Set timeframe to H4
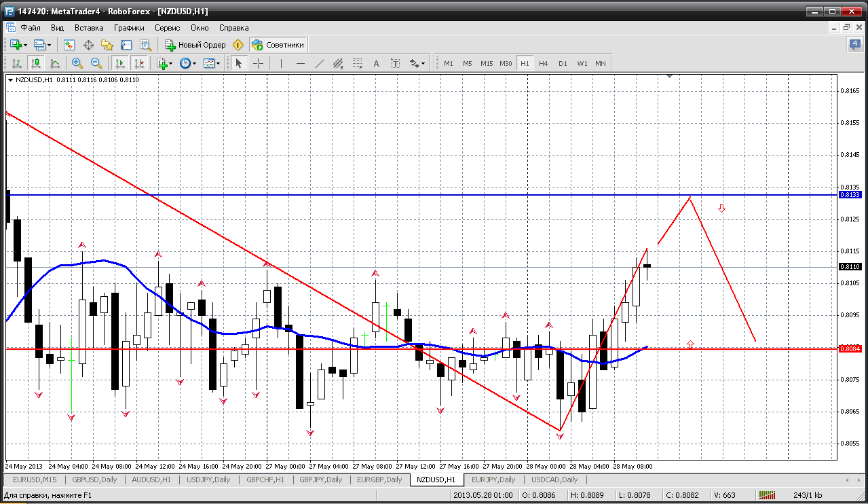 pyautogui.click(x=544, y=63)
